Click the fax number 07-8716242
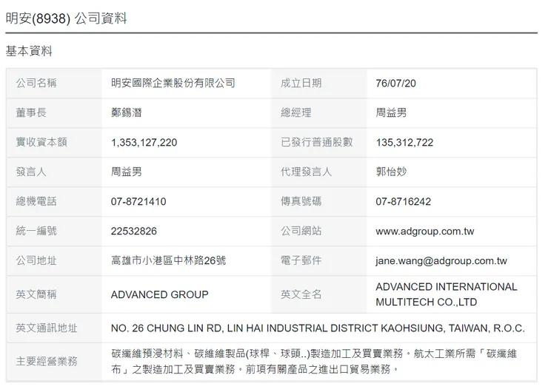The height and width of the screenshot is (392, 548). click(404, 201)
